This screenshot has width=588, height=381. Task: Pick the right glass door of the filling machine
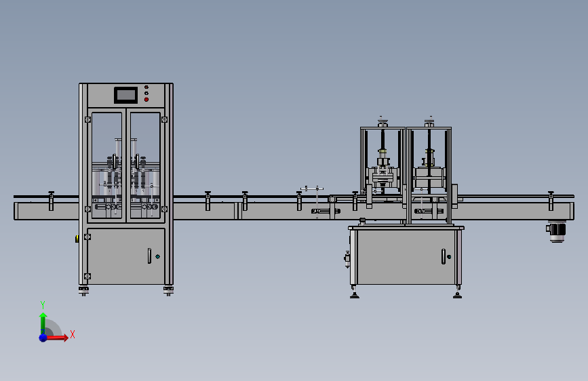(x=145, y=165)
